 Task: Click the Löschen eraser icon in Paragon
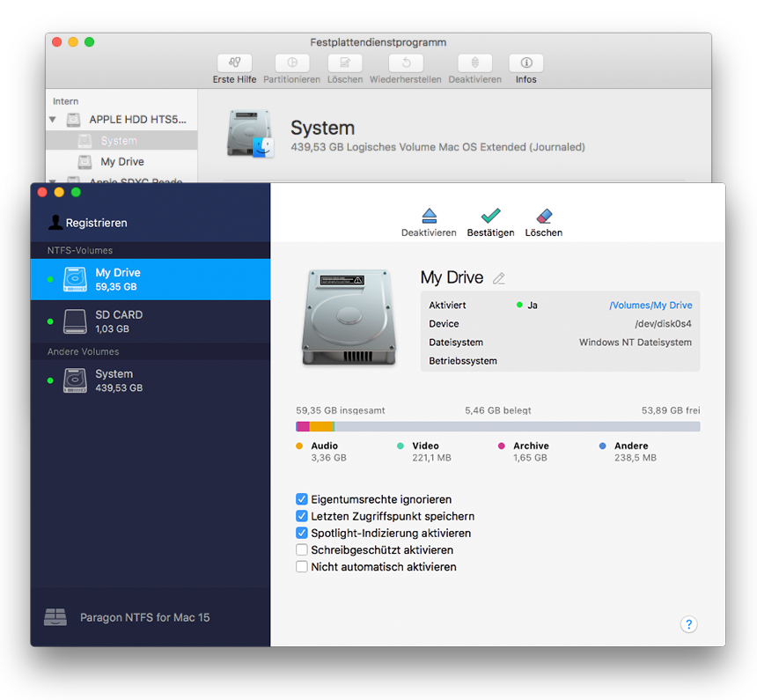click(x=544, y=216)
